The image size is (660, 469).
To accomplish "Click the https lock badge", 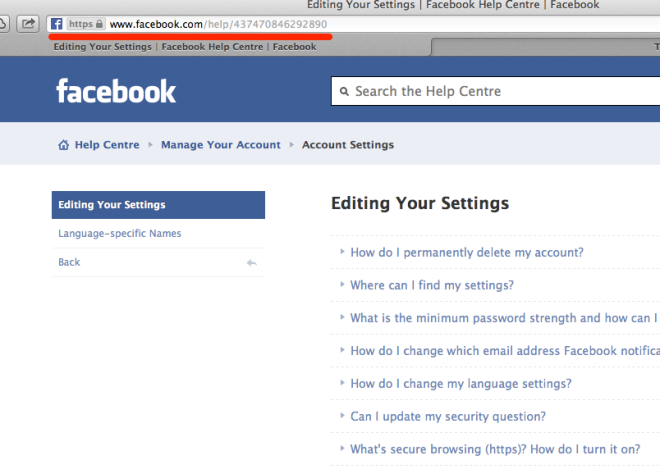I will click(86, 24).
